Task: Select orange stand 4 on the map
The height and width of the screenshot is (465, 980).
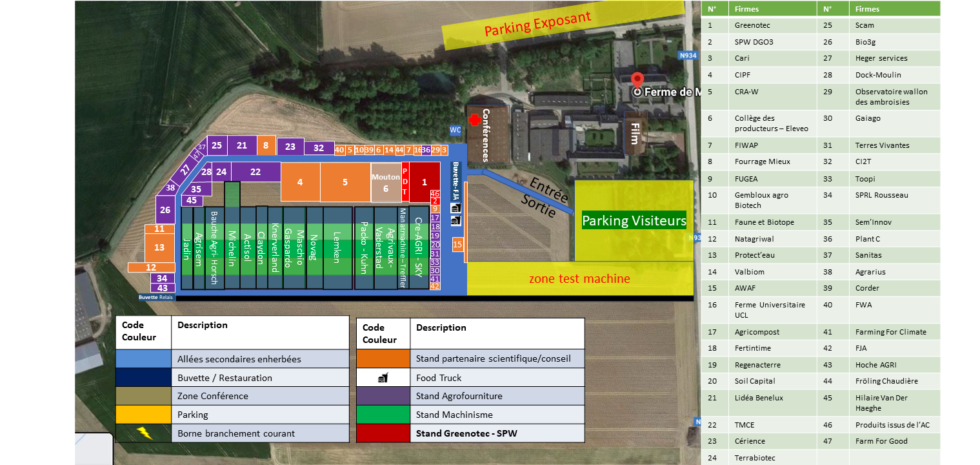Action: click(300, 183)
